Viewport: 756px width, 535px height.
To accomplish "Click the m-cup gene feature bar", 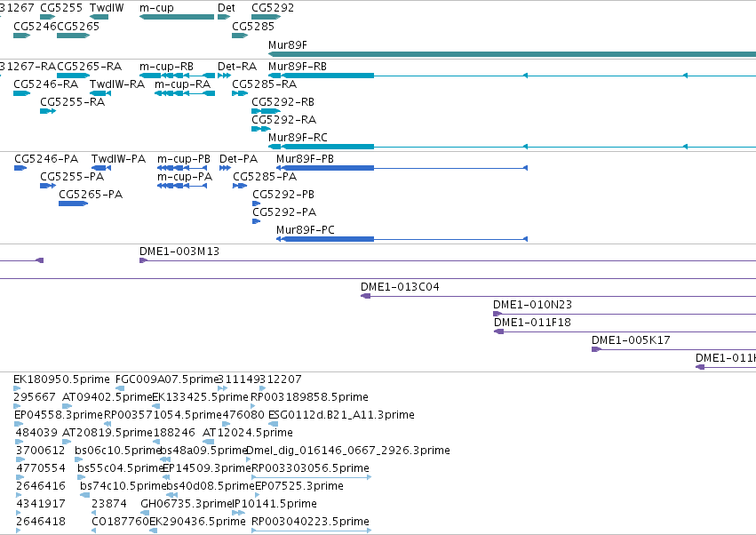I will [177, 17].
